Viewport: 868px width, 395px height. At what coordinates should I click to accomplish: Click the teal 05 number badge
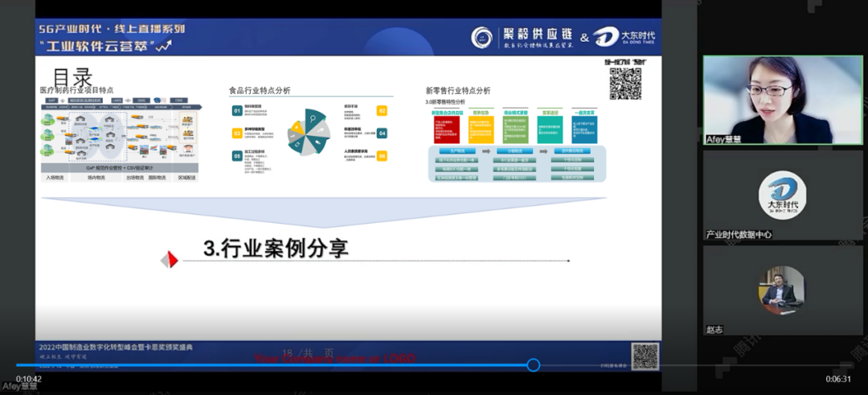click(237, 156)
